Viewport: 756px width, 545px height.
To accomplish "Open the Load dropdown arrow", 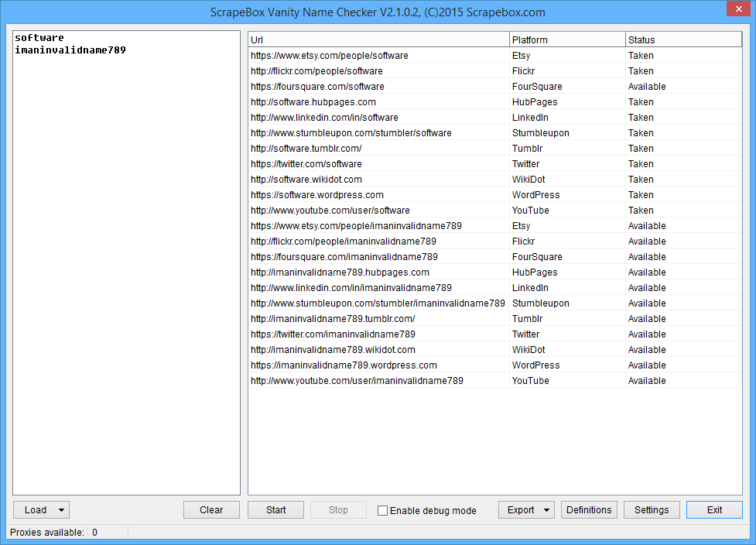I will (61, 510).
